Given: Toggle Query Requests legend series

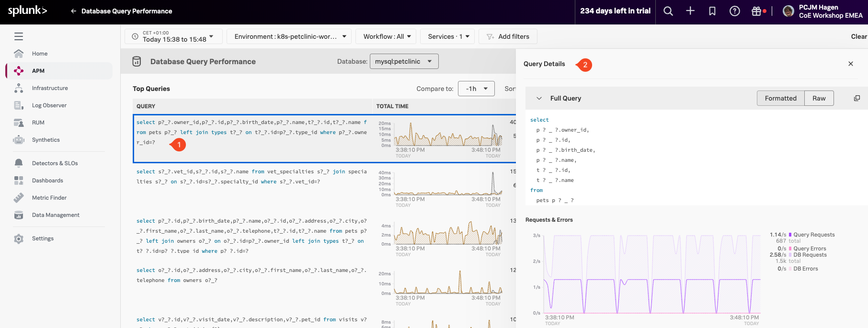Looking at the screenshot, I should pyautogui.click(x=814, y=235).
